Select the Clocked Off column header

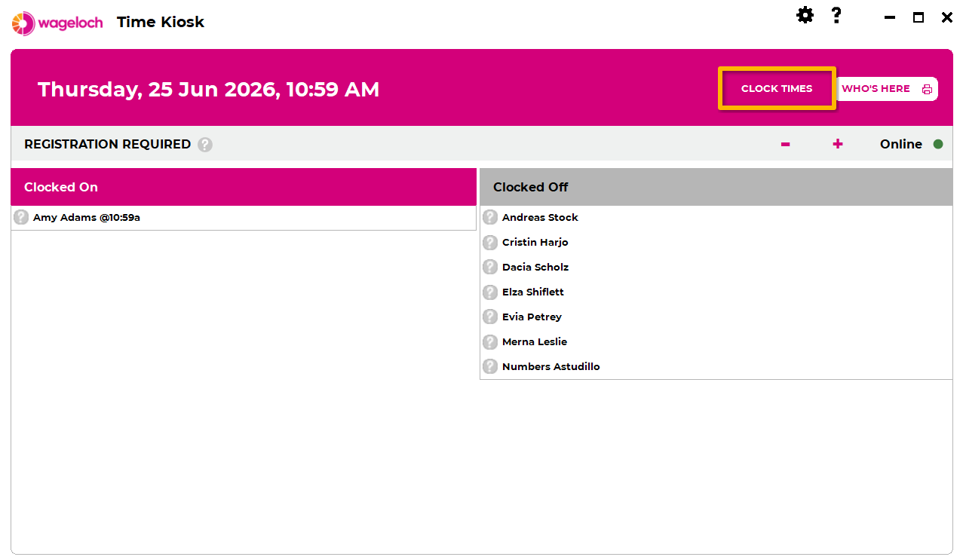coord(716,187)
